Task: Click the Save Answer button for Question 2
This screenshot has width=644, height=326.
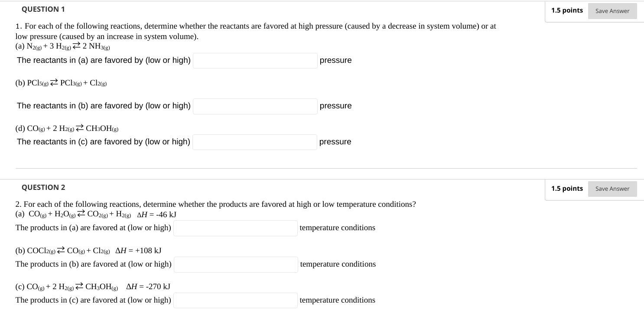Action: [x=612, y=189]
